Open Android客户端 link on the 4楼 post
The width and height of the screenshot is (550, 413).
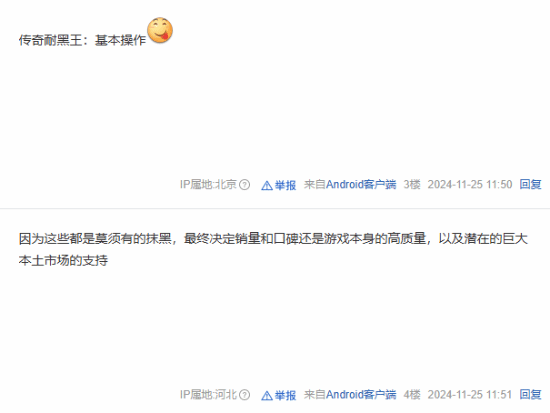pos(361,395)
